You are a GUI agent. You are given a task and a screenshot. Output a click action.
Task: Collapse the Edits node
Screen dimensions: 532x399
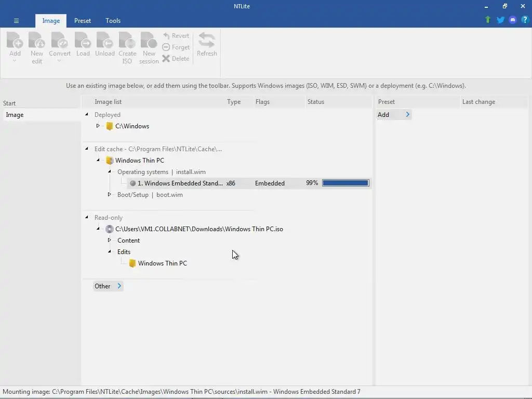109,251
